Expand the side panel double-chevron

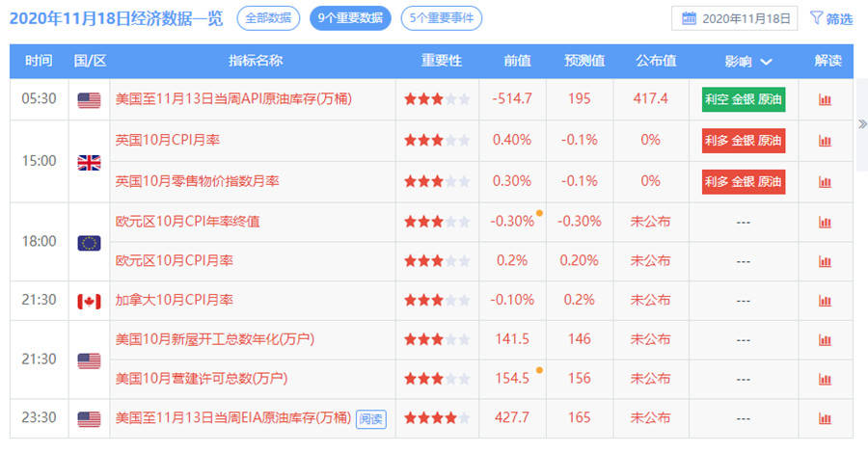(862, 124)
